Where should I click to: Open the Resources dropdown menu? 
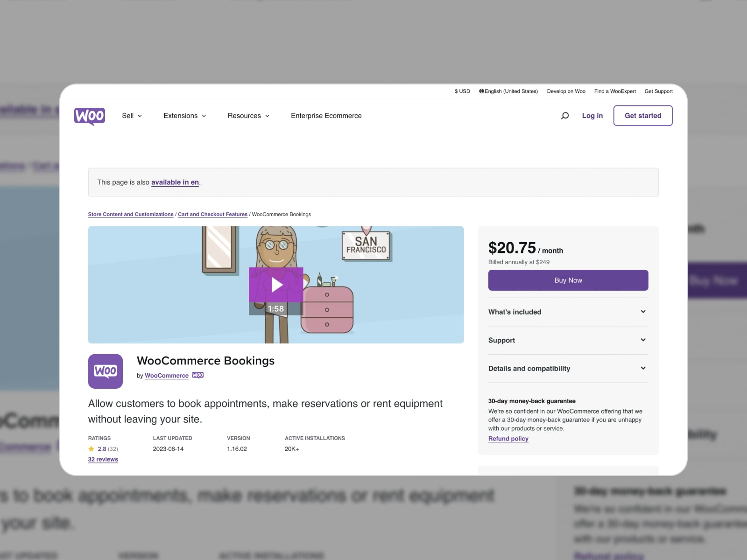pos(249,116)
